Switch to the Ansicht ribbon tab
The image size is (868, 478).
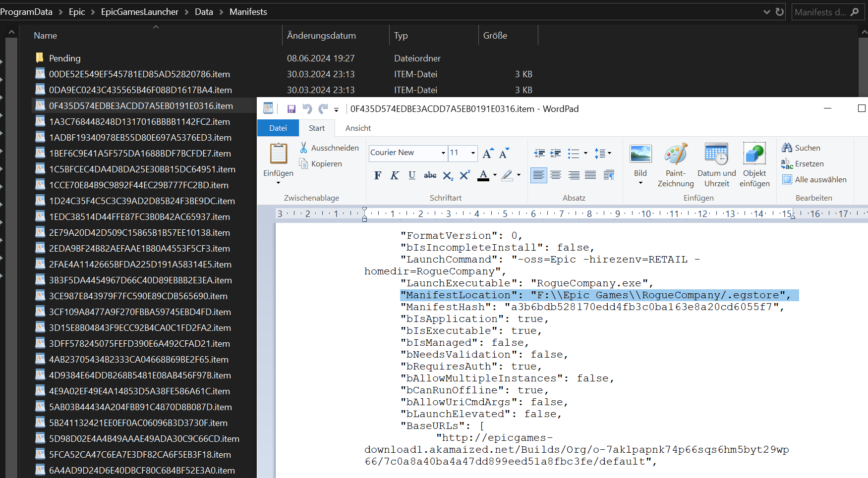358,128
